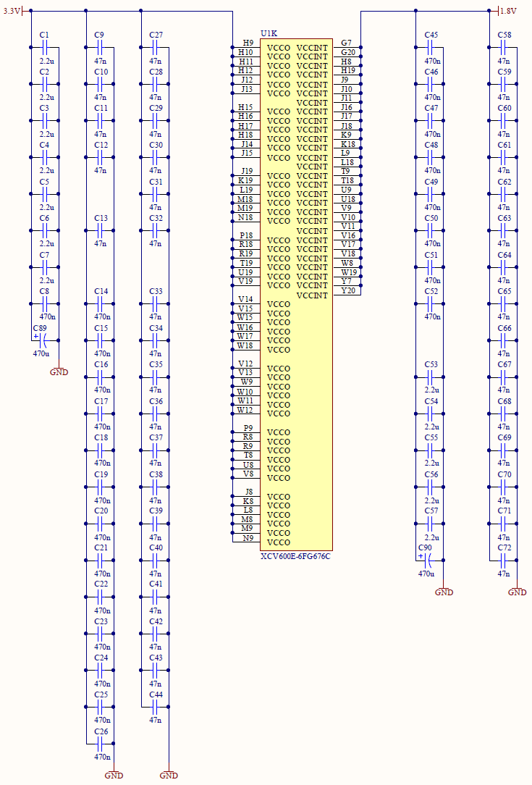The height and width of the screenshot is (785, 532).
Task: Click pin V14 label
Action: (245, 299)
